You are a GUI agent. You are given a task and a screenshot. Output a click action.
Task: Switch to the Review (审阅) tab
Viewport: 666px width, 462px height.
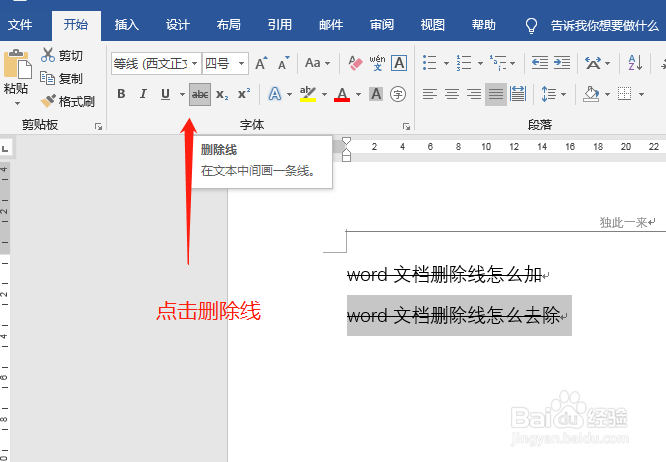pos(382,25)
